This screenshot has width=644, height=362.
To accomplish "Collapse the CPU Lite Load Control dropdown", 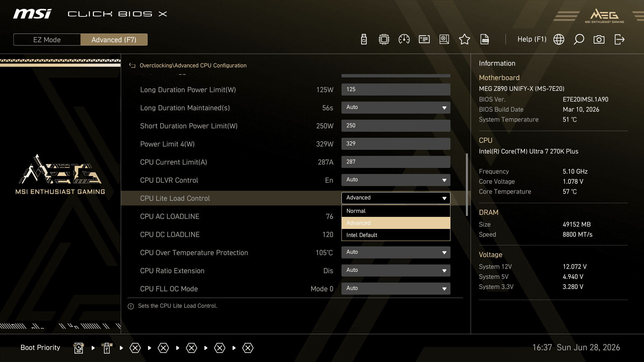I will click(x=396, y=198).
